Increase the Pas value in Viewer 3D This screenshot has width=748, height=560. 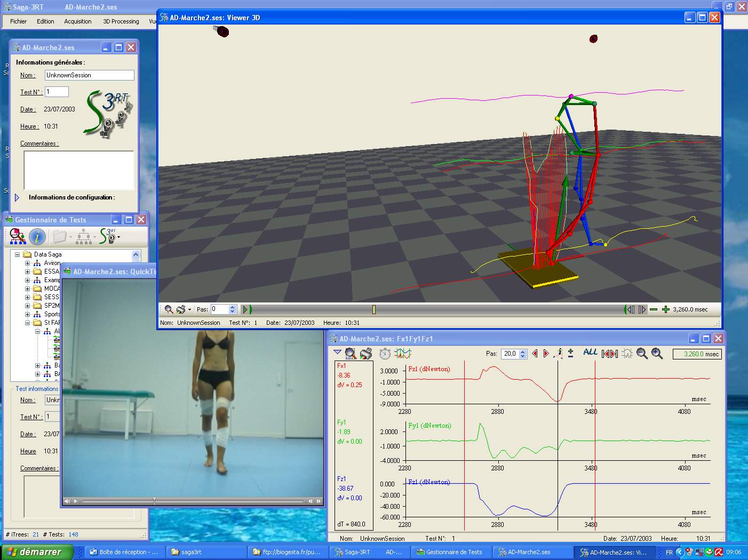233,307
